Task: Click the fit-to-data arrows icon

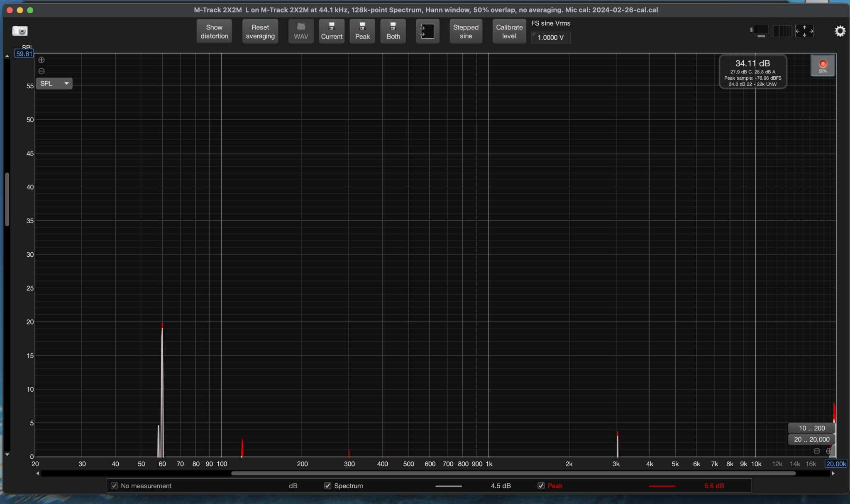Action: 804,31
